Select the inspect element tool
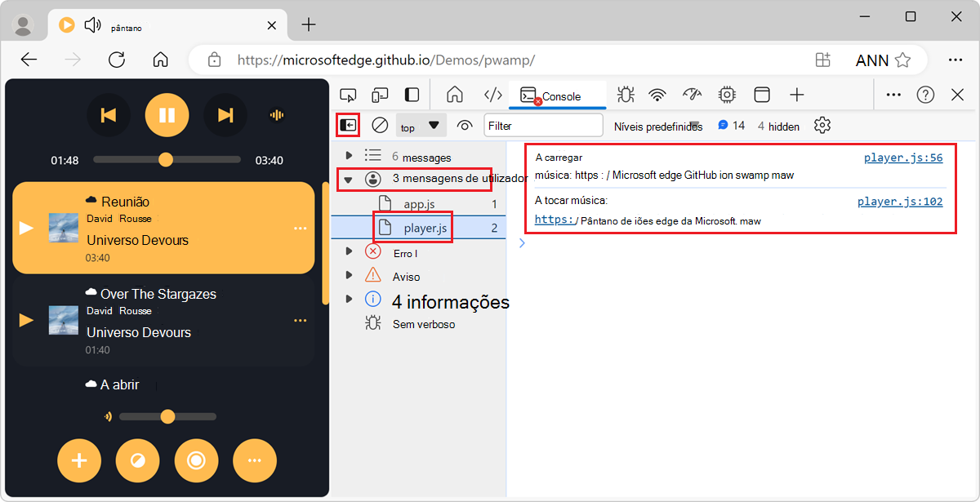Viewport: 980px width, 502px height. tap(349, 94)
